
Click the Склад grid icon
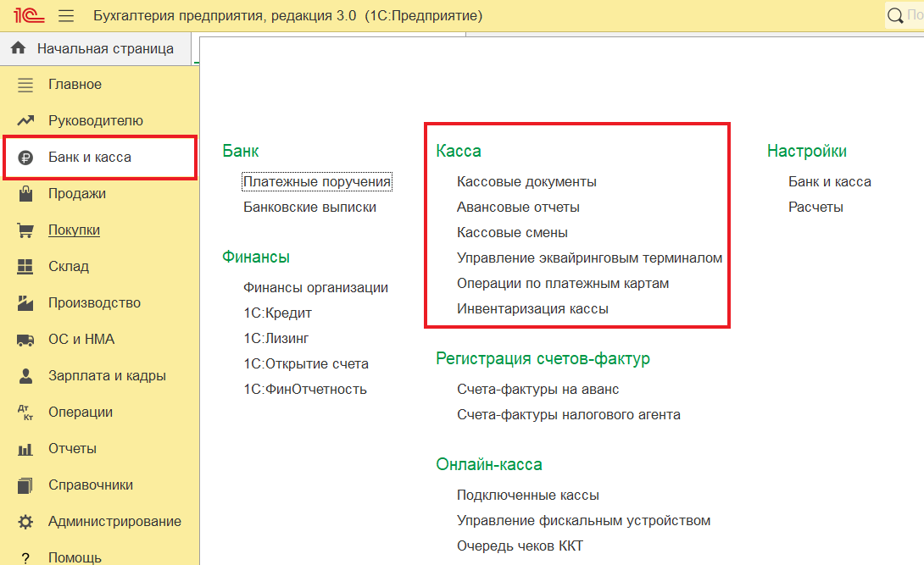[x=25, y=267]
